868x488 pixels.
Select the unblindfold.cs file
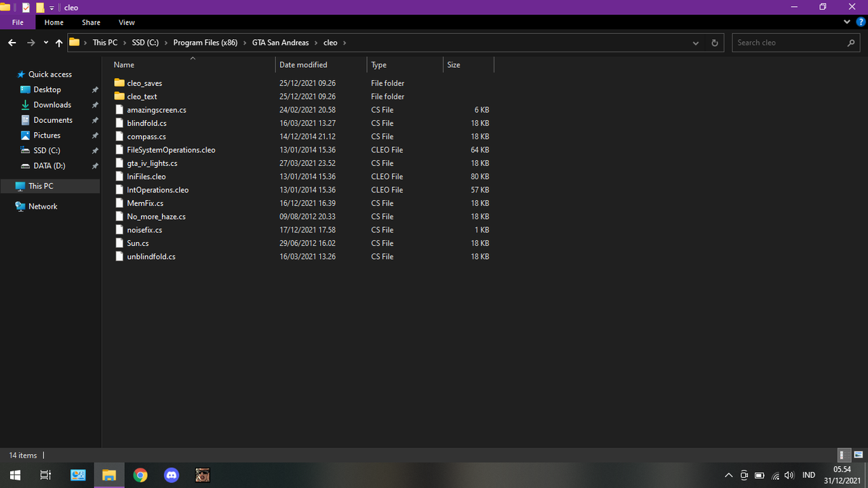pyautogui.click(x=151, y=257)
